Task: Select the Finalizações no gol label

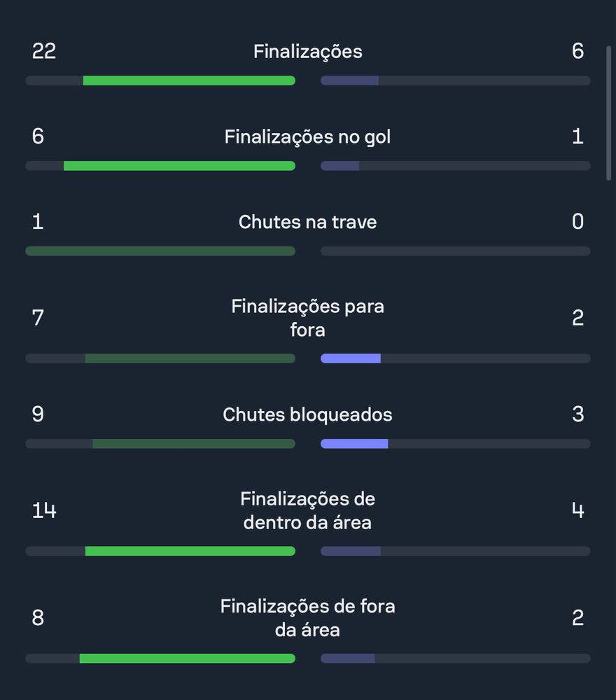Action: [307, 136]
